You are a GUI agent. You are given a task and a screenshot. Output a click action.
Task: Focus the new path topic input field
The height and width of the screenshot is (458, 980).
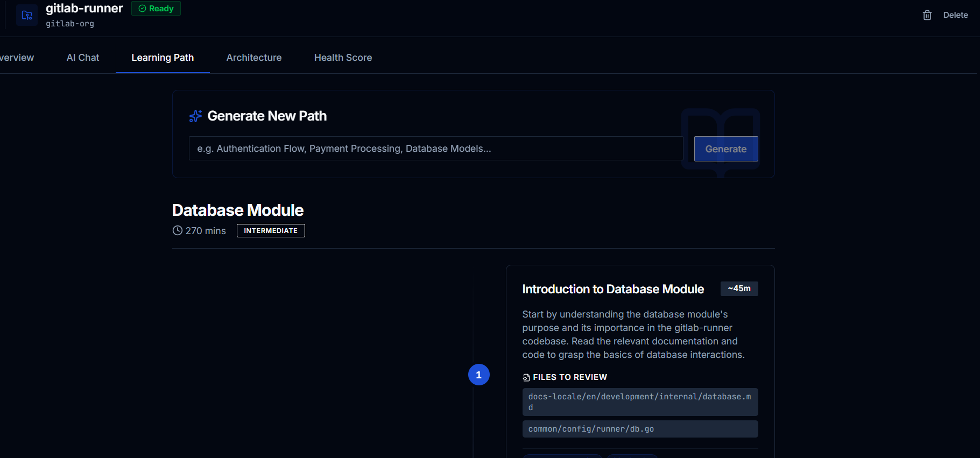(436, 149)
